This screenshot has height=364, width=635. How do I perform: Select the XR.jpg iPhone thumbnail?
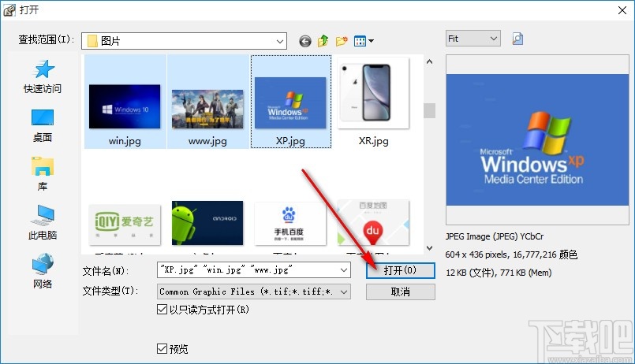(373, 93)
